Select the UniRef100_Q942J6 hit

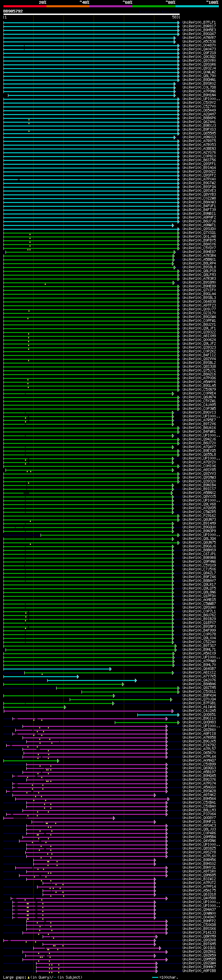[x=199, y=439]
